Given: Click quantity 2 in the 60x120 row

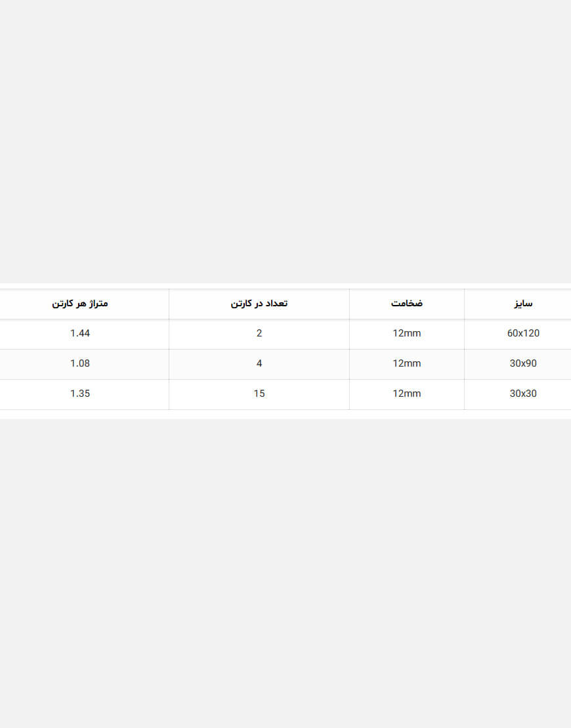Looking at the screenshot, I should tap(259, 333).
